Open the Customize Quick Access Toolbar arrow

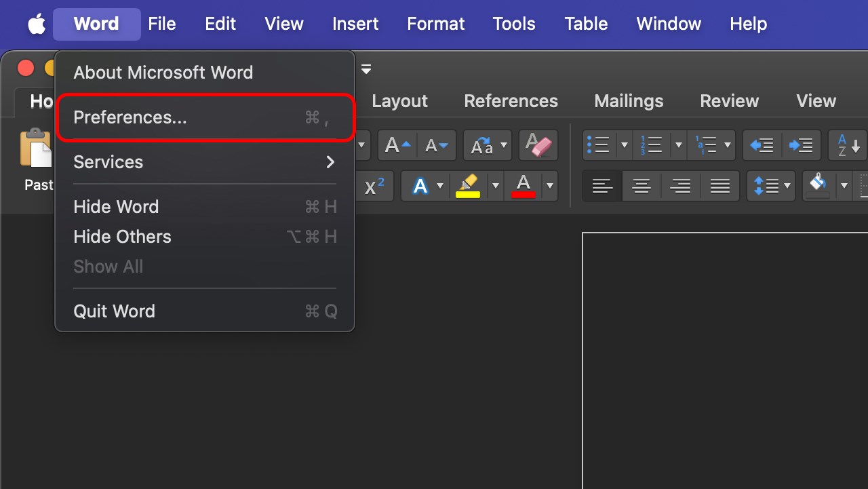[366, 69]
